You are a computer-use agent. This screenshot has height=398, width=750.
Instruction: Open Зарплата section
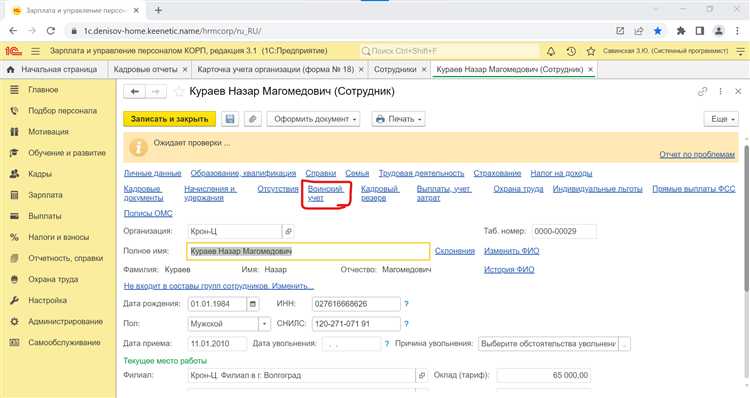tap(45, 195)
